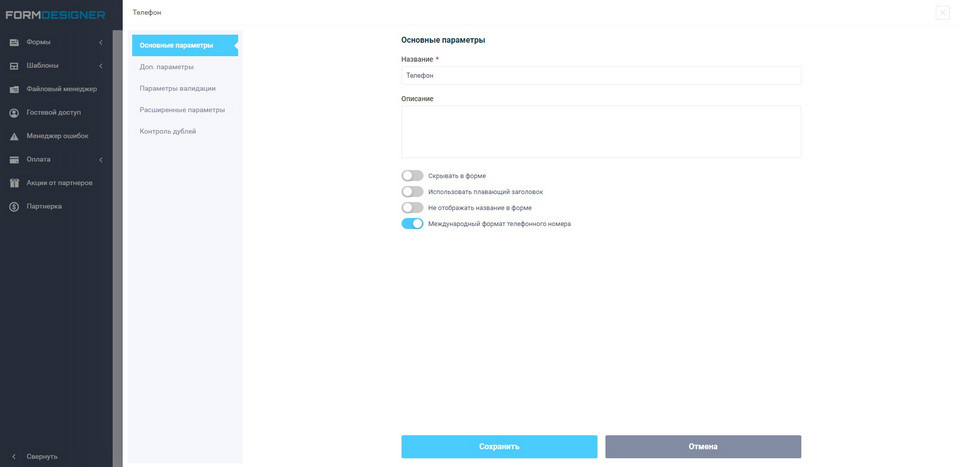Expand the Формы submenu chevron
The image size is (960, 467).
(101, 42)
